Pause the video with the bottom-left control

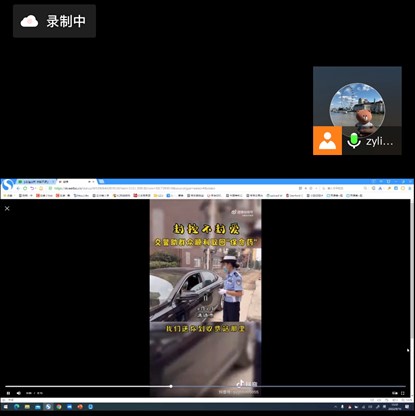[x=8, y=393]
